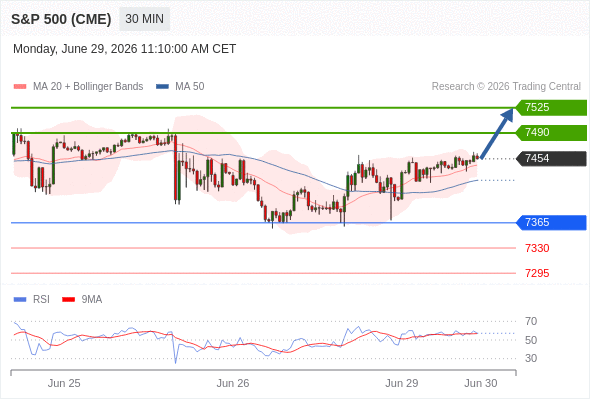This screenshot has height=400, width=590.
Task: Click the blue RSI legend swatch
Action: click(x=20, y=300)
